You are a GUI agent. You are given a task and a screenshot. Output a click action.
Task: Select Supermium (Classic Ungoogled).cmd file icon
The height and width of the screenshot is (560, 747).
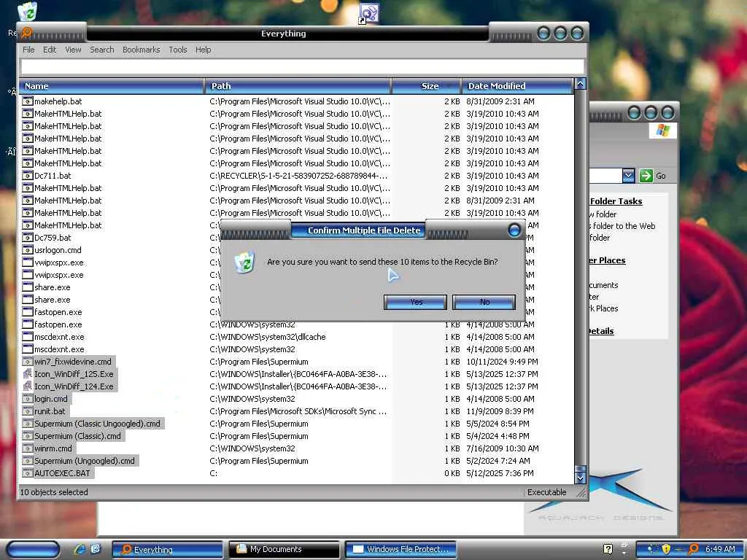(x=28, y=424)
